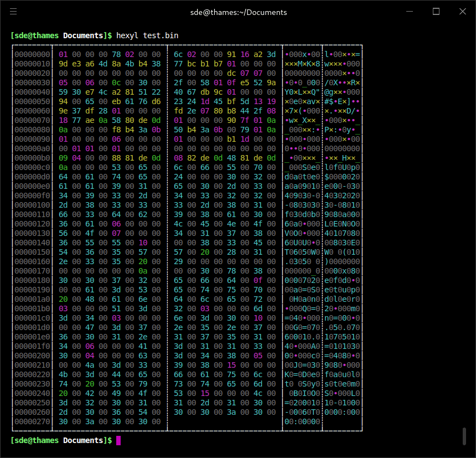Click the offset 00000070
476x458 pixels.
click(32, 120)
